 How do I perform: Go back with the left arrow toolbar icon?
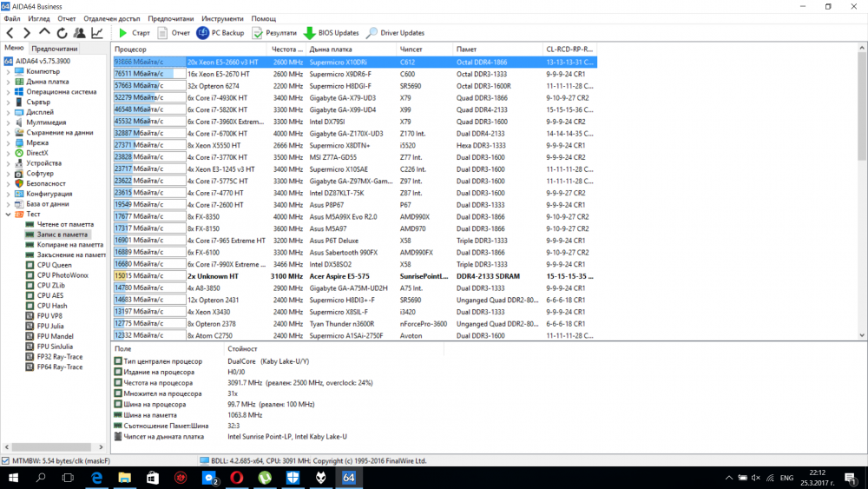10,33
